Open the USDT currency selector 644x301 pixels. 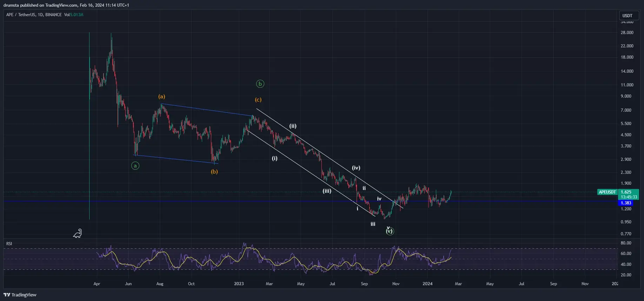tap(628, 15)
